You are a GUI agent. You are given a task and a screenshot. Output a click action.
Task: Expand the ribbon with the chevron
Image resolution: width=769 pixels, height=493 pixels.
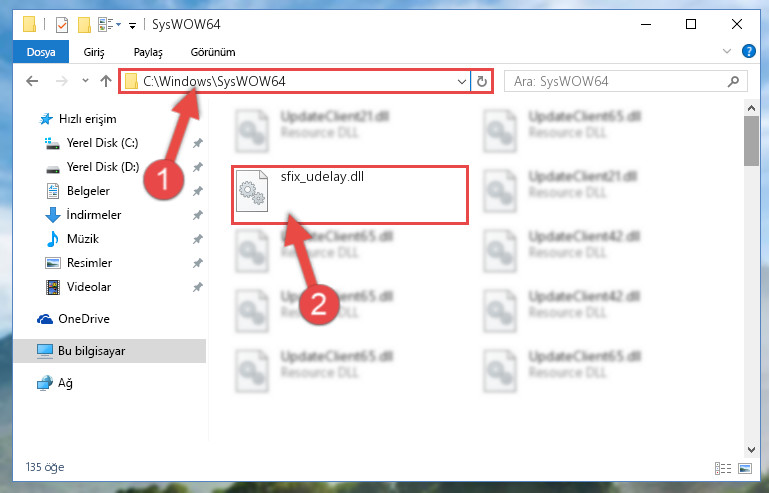pyautogui.click(x=727, y=51)
